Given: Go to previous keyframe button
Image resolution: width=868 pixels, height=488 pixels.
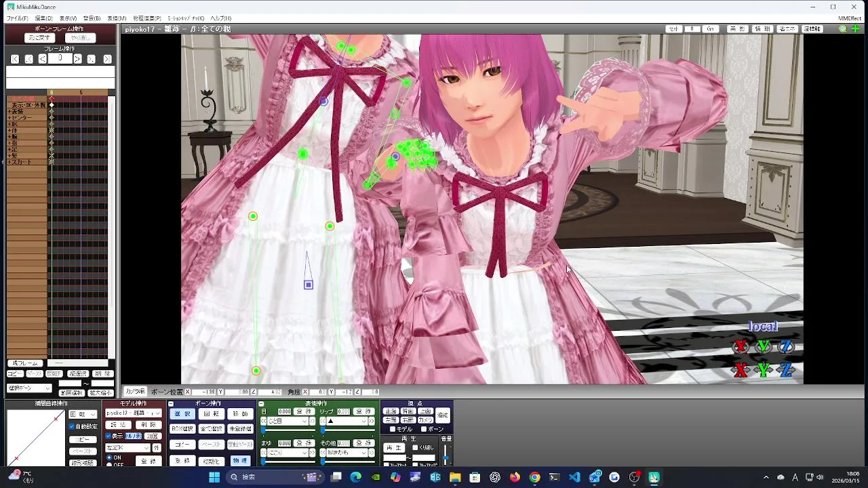Looking at the screenshot, I should [x=29, y=59].
